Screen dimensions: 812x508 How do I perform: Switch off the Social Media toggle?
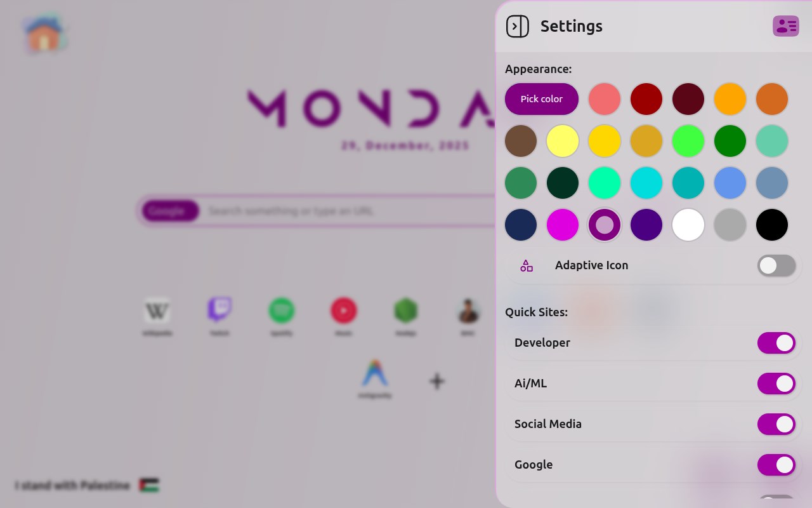coord(776,424)
